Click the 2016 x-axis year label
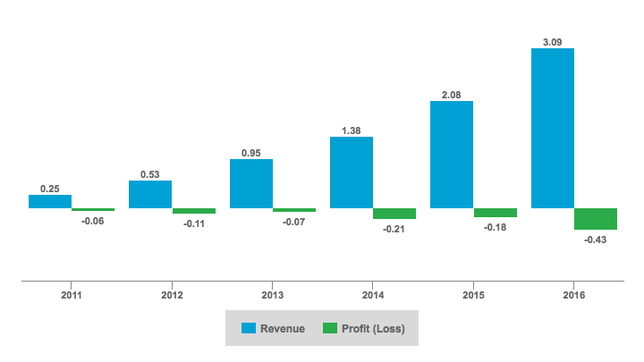The height and width of the screenshot is (362, 644). (x=573, y=294)
